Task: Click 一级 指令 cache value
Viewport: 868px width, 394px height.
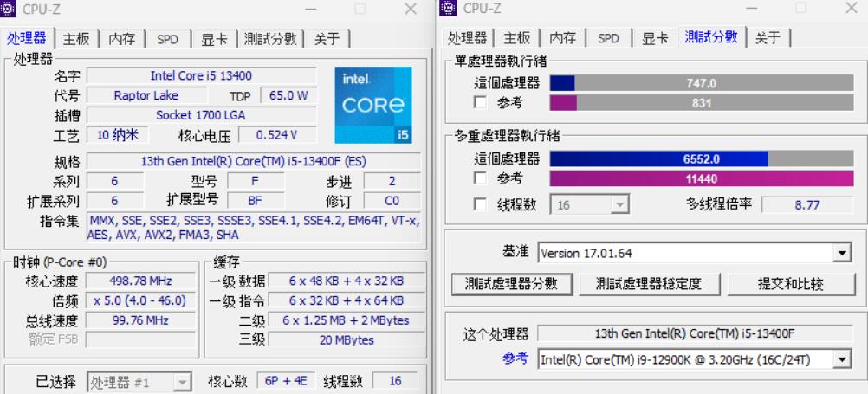Action: [x=347, y=300]
